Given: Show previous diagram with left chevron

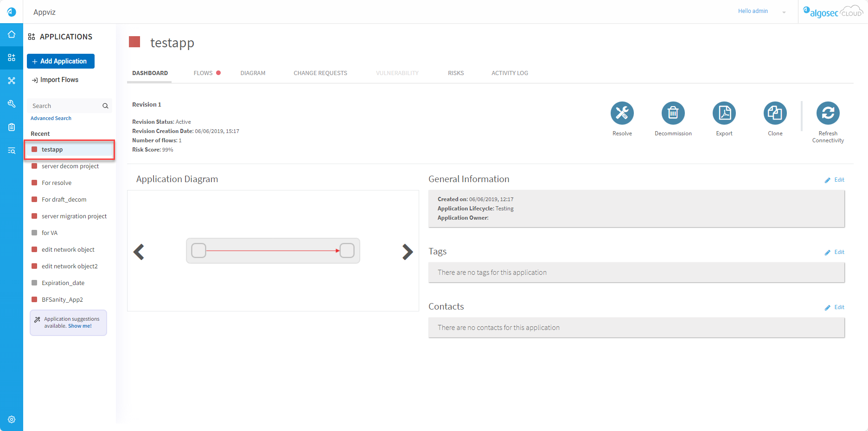Looking at the screenshot, I should coord(139,252).
